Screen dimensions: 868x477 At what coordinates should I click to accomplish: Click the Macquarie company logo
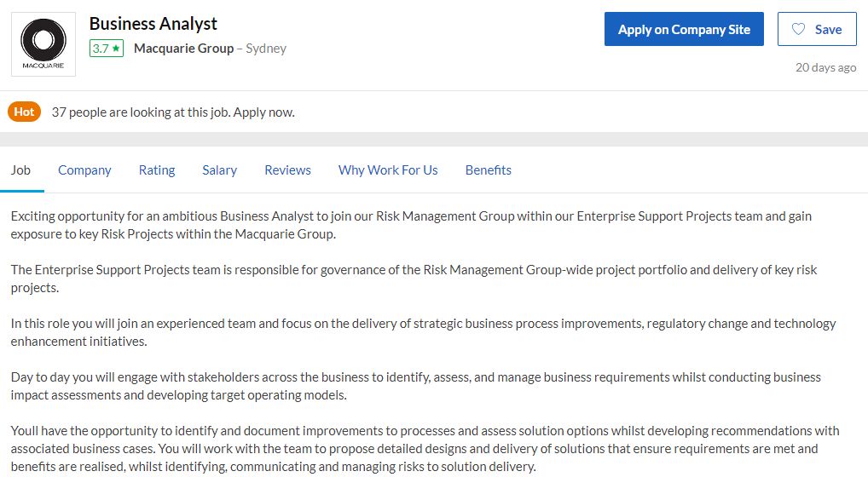tap(43, 44)
